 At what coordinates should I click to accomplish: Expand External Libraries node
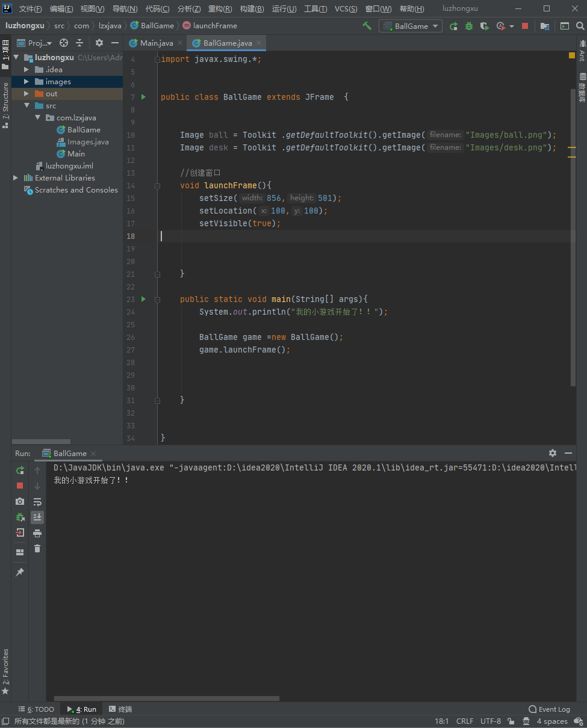click(x=16, y=178)
